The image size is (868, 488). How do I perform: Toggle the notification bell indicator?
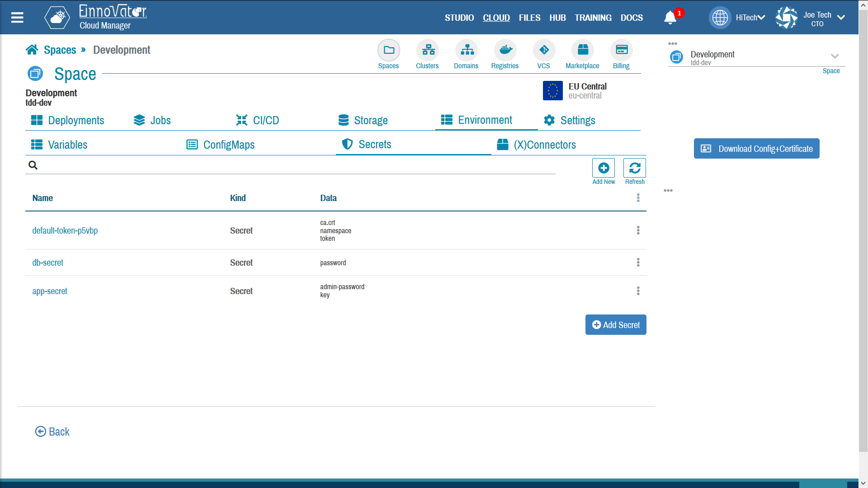[x=672, y=17]
